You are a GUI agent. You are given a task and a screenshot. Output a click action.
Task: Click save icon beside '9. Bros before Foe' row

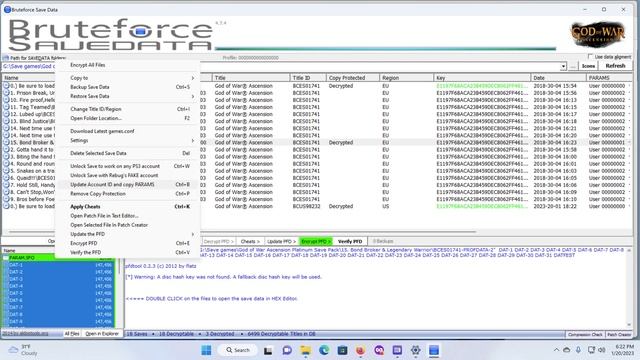(x=6, y=199)
